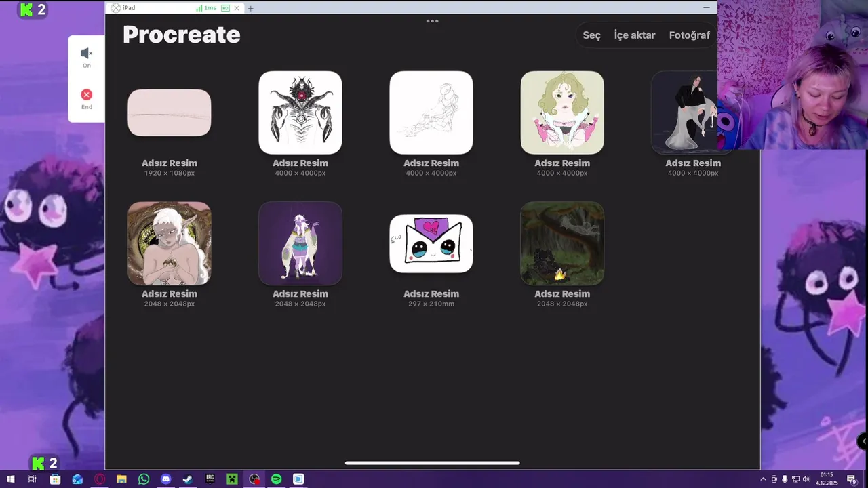Open Task View on the taskbar
This screenshot has height=488, width=868.
32,479
